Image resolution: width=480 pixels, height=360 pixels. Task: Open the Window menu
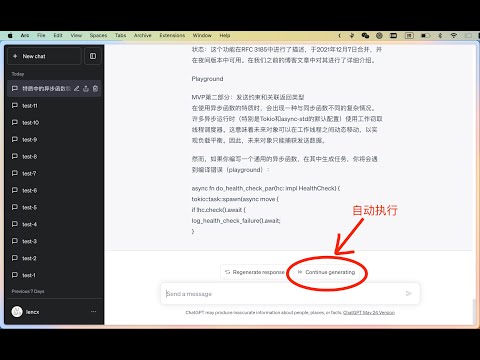click(x=202, y=35)
